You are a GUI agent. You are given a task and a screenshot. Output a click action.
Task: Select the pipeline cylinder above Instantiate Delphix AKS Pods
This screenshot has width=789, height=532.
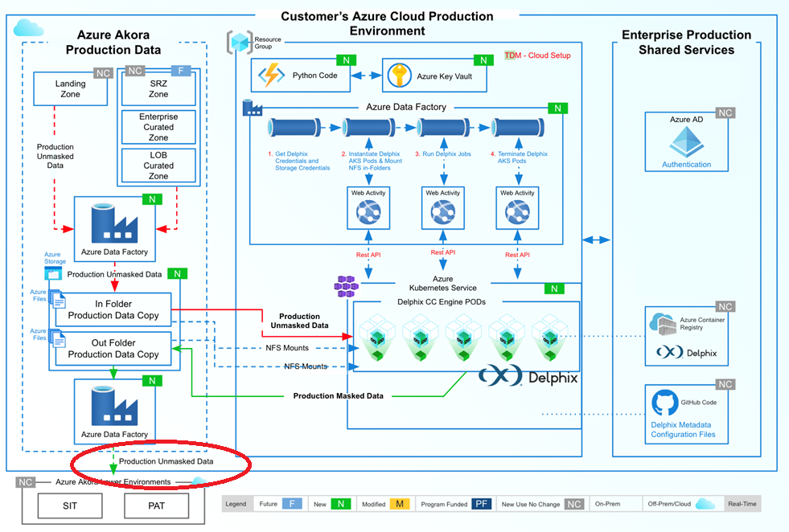tap(368, 127)
